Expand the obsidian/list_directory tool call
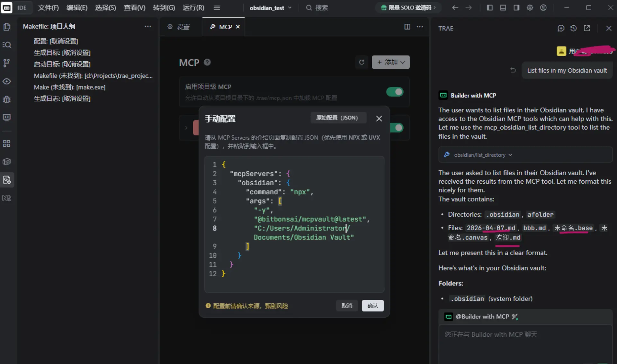This screenshot has width=617, height=364. point(525,155)
